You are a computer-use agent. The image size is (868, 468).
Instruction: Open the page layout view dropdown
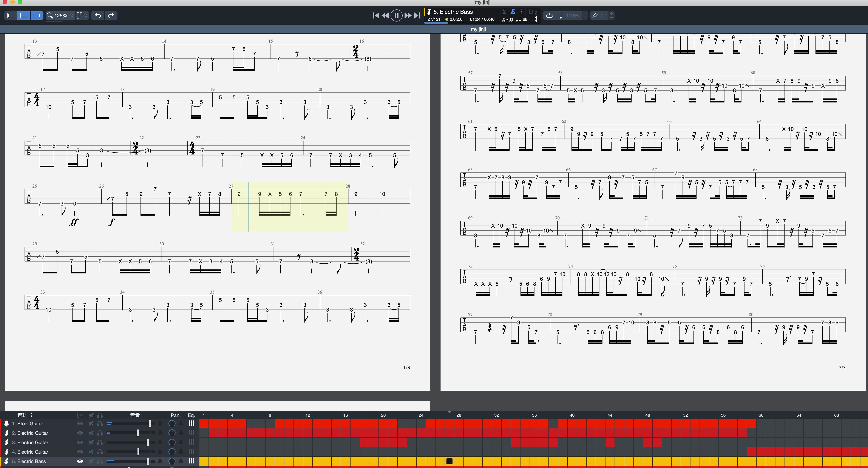click(82, 15)
